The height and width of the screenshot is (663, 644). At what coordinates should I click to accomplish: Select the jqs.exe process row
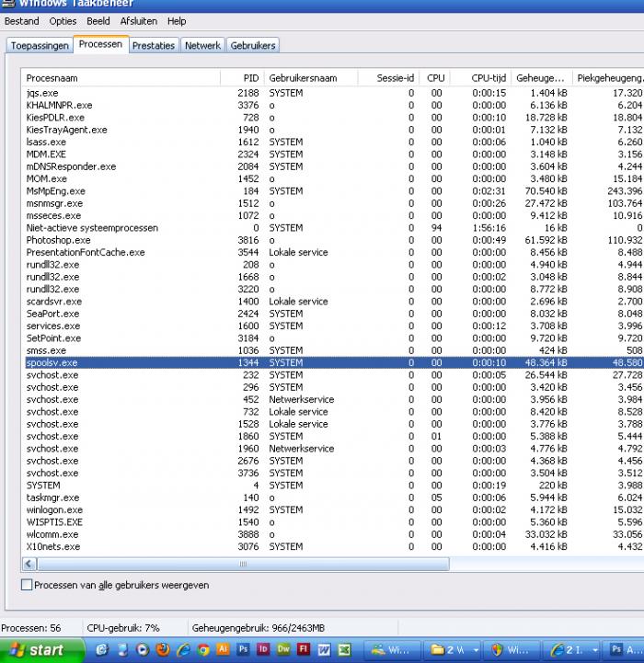pos(334,93)
